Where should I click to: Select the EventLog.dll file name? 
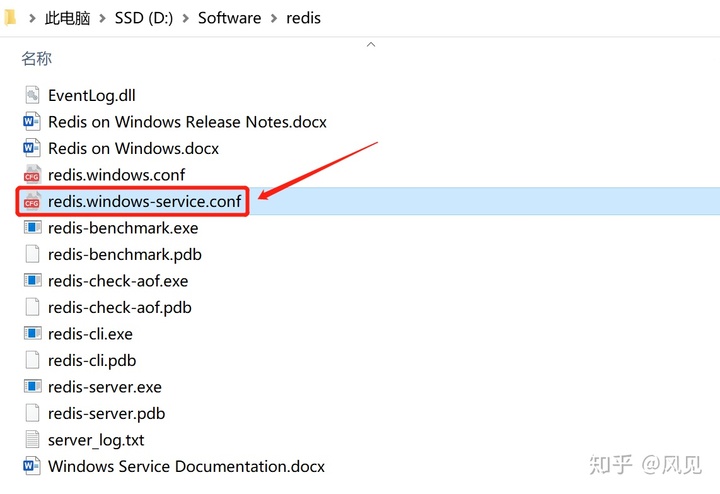tap(92, 95)
